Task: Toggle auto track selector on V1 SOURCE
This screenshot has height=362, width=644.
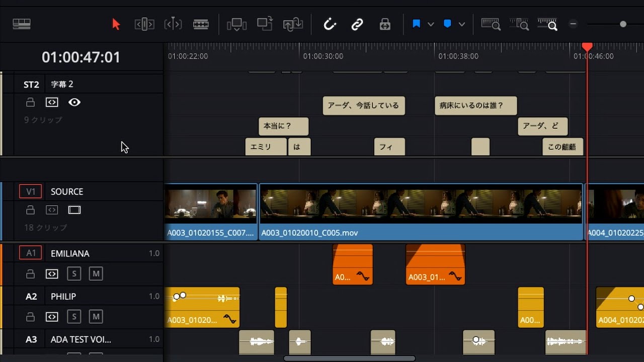Action: pos(52,210)
